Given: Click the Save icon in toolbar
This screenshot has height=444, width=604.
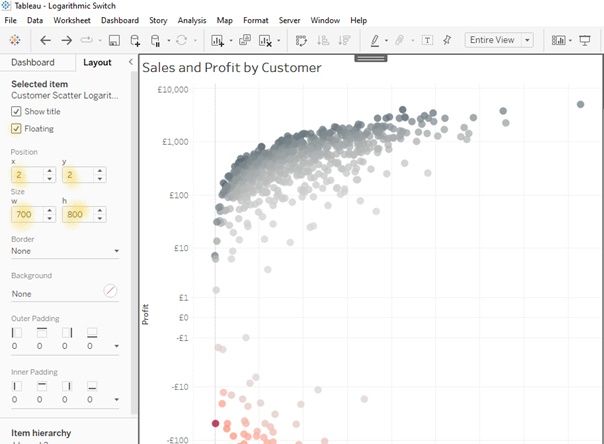Looking at the screenshot, I should click(x=113, y=41).
